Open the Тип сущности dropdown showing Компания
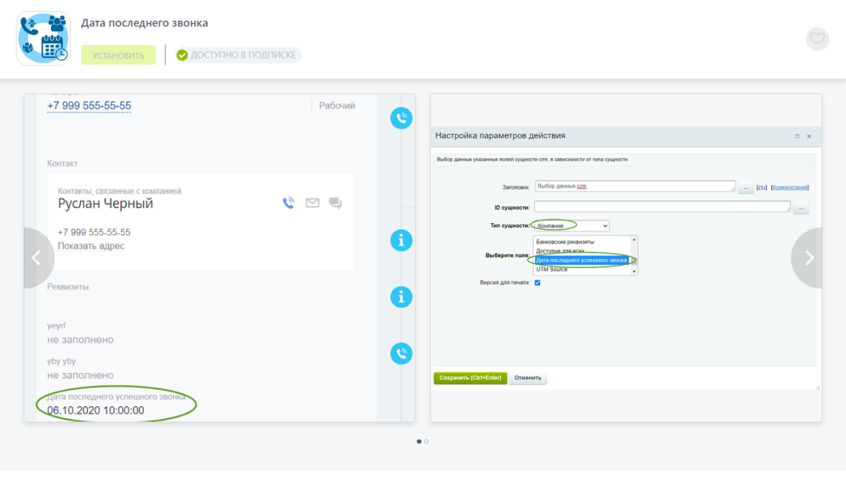The width and height of the screenshot is (846, 504). 572,226
